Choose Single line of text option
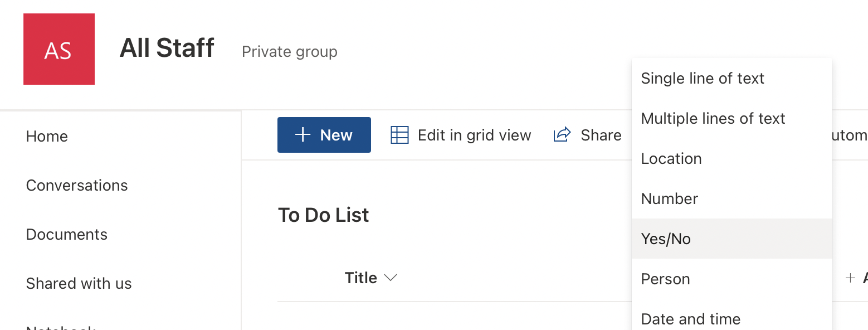The height and width of the screenshot is (330, 868). click(x=703, y=78)
